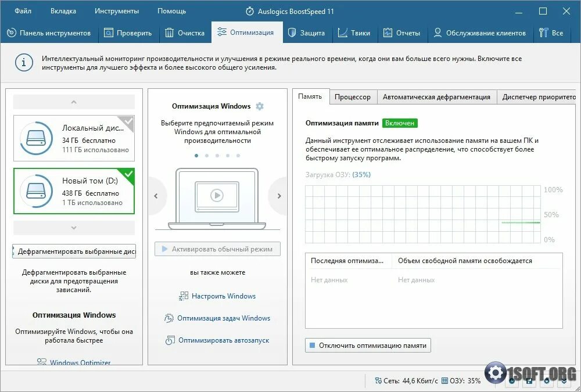Click the gear settings icon in status bar

coord(547,381)
